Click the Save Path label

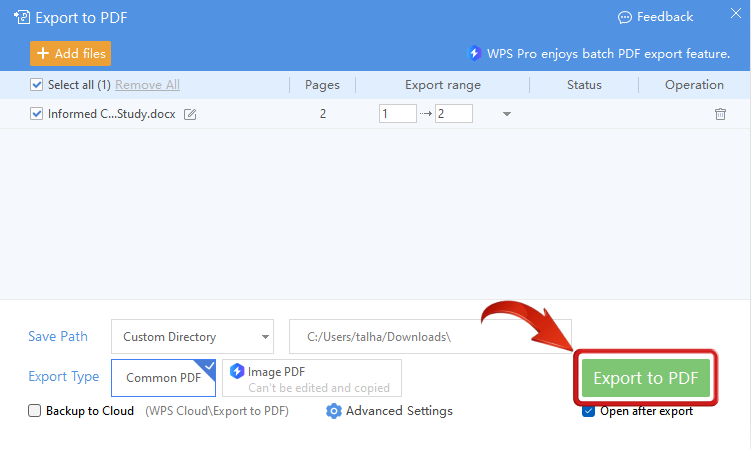pyautogui.click(x=58, y=336)
